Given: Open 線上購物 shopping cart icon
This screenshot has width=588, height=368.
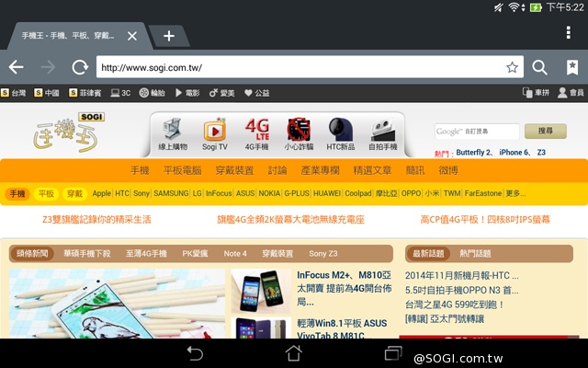Looking at the screenshot, I should click(x=173, y=134).
